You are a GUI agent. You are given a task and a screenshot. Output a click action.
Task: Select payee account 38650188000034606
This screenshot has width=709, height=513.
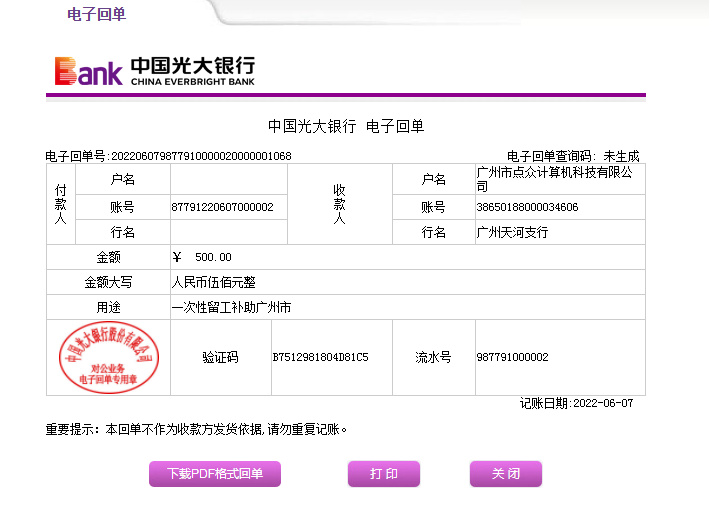pyautogui.click(x=527, y=207)
